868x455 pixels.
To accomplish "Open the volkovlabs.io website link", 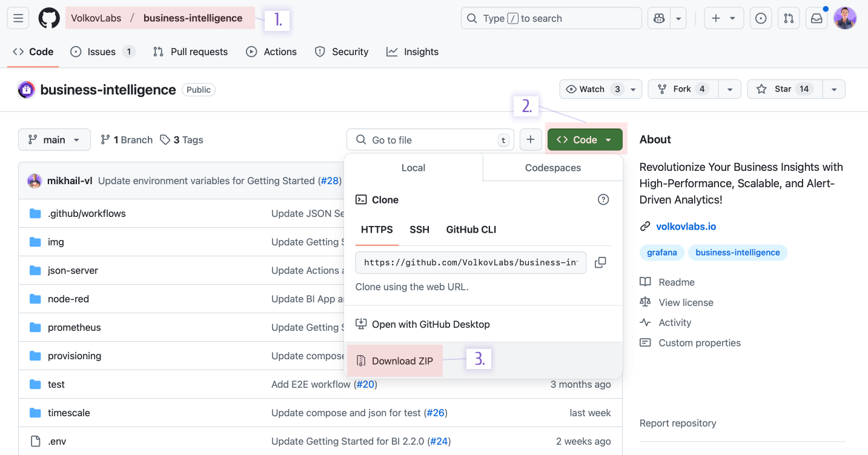I will click(x=686, y=227).
